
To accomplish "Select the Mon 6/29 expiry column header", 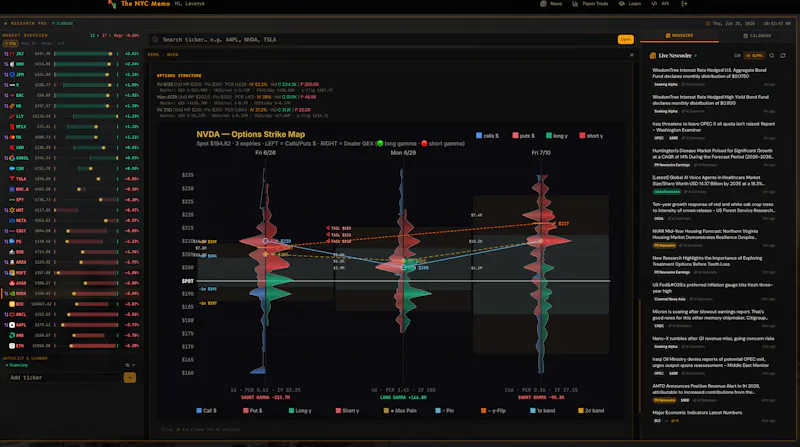I will click(403, 153).
